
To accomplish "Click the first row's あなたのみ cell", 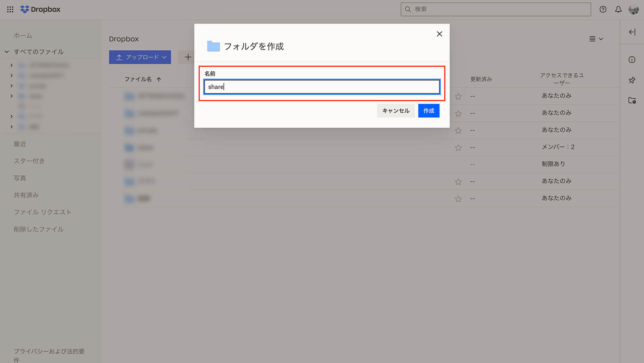I will [x=556, y=96].
